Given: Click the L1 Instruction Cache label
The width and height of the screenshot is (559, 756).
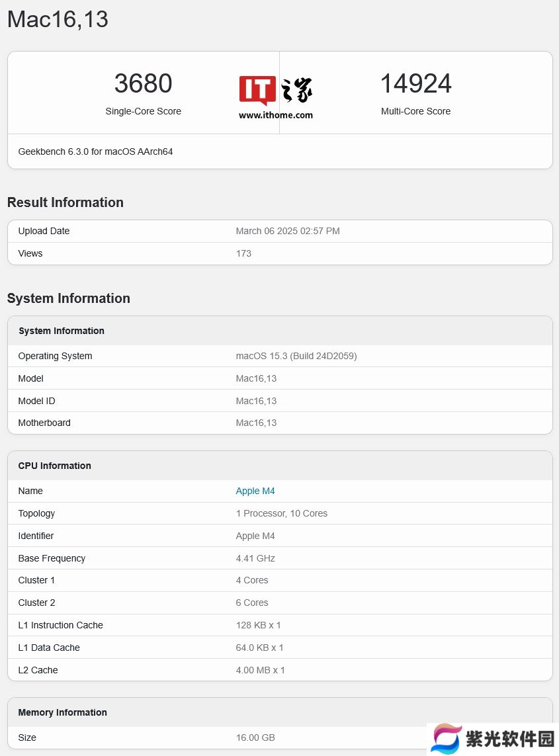Looking at the screenshot, I should click(60, 625).
